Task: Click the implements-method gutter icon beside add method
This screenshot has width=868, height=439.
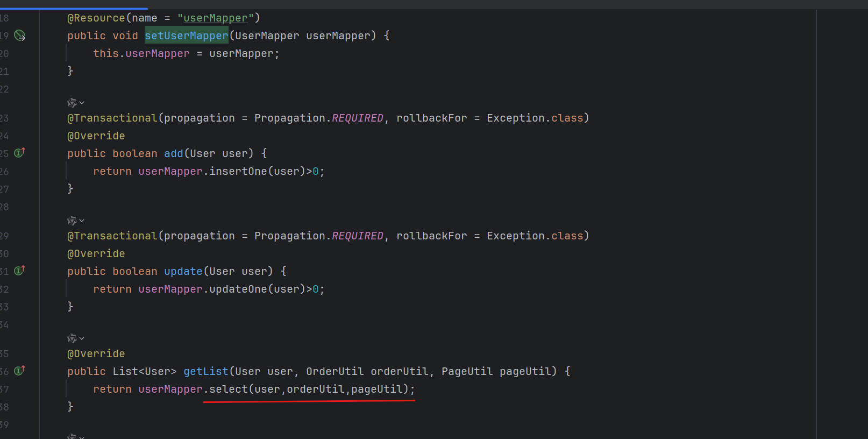Action: pos(19,153)
